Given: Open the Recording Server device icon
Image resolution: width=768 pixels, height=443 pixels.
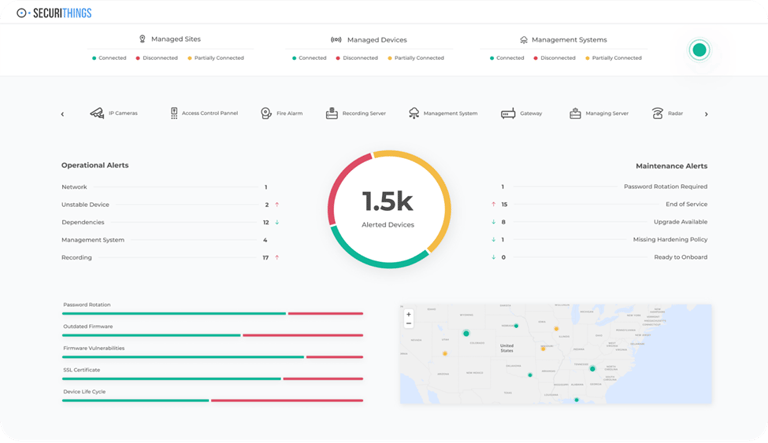Looking at the screenshot, I should tap(332, 113).
